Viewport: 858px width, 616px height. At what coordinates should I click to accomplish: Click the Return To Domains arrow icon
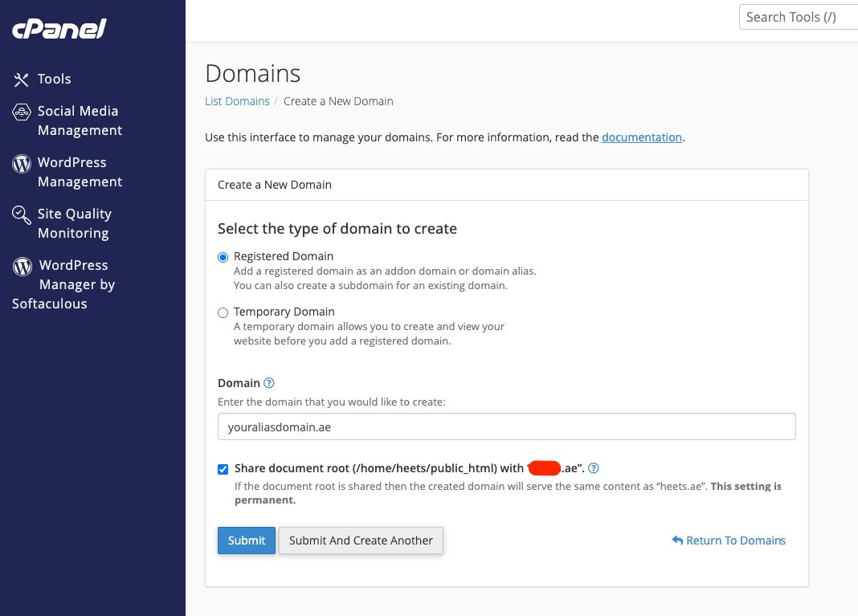677,541
